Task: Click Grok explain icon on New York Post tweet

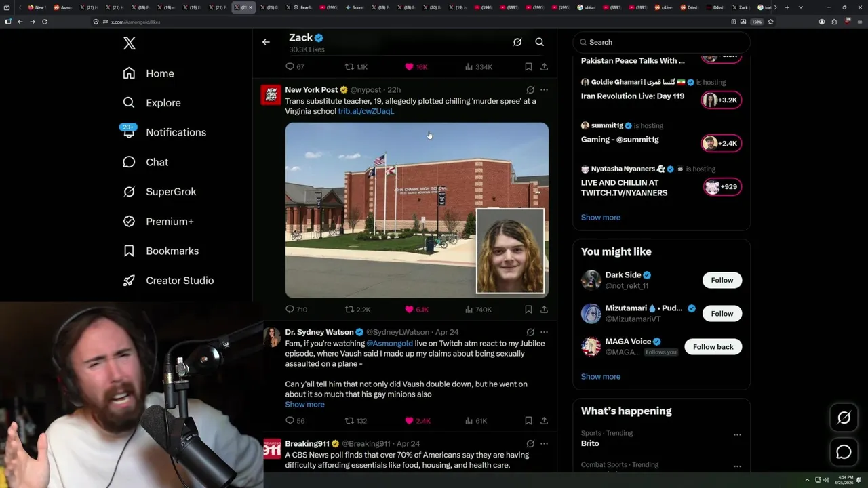Action: (x=530, y=89)
